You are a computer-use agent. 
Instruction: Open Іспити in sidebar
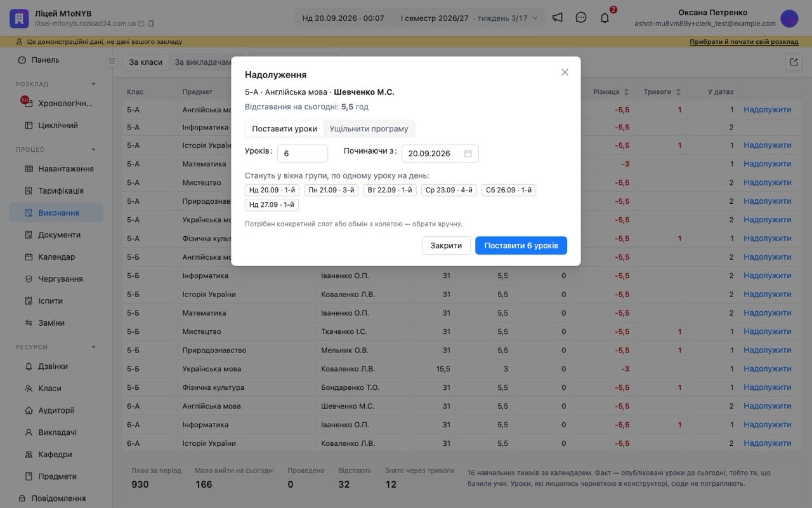click(x=56, y=301)
